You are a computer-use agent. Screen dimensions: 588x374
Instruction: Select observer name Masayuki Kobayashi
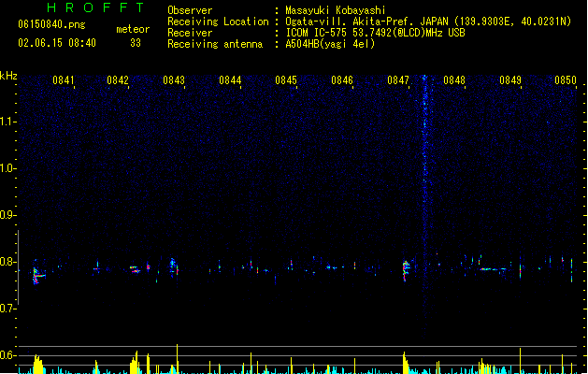pos(336,10)
